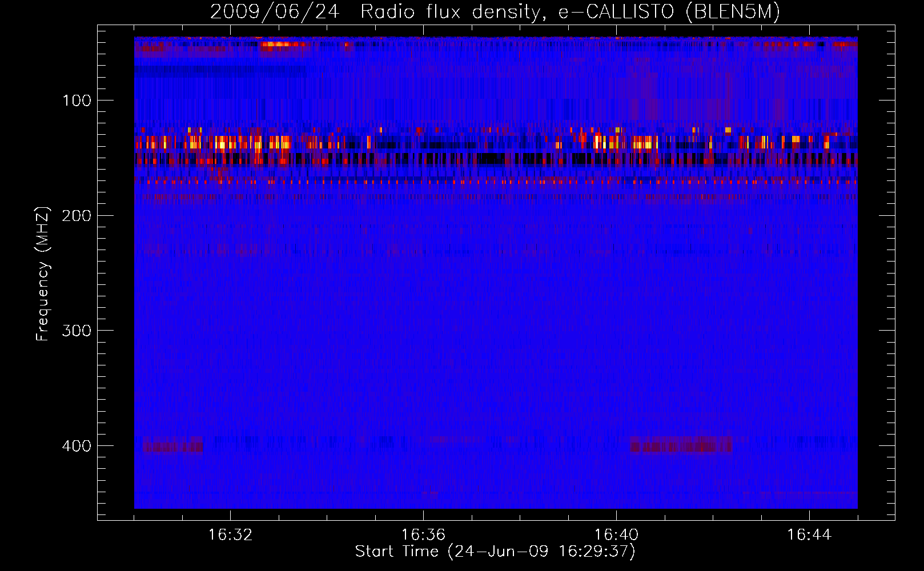This screenshot has width=924, height=571.
Task: Click the 200 frequency tick label
Action: (77, 216)
